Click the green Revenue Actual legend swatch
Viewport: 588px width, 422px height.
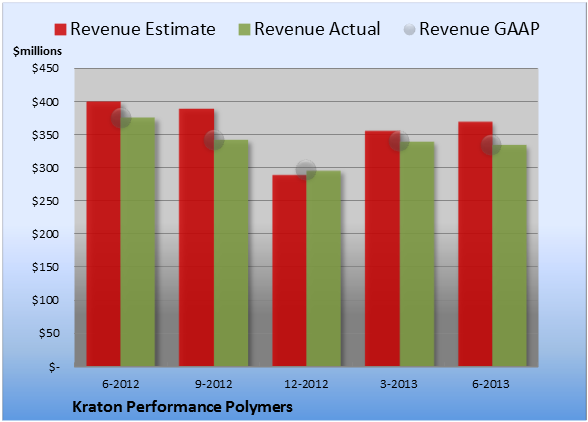[x=244, y=29]
